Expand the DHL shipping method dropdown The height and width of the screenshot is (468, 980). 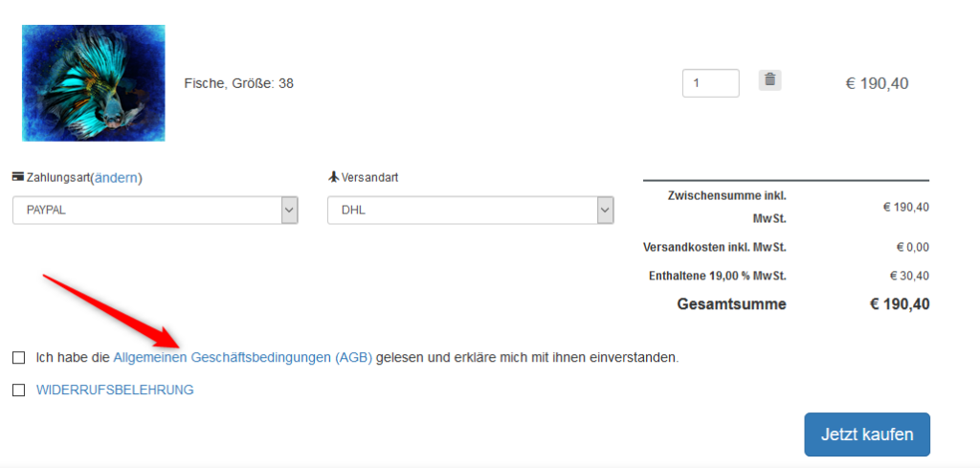coord(470,211)
